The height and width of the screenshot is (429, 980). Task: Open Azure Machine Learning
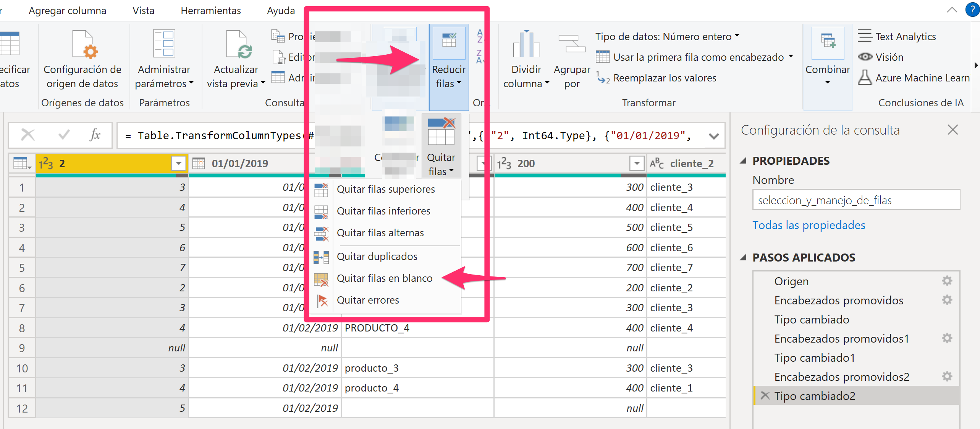click(914, 78)
